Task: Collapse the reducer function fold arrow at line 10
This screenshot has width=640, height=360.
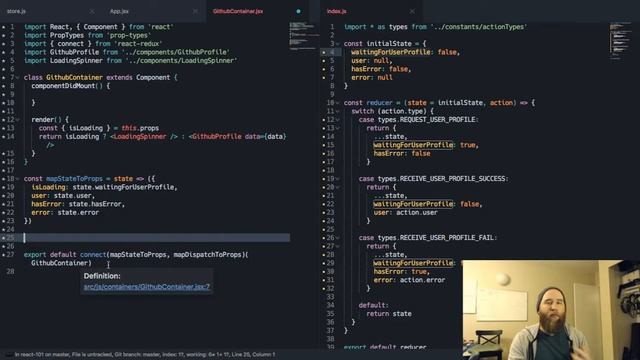Action: tap(338, 103)
